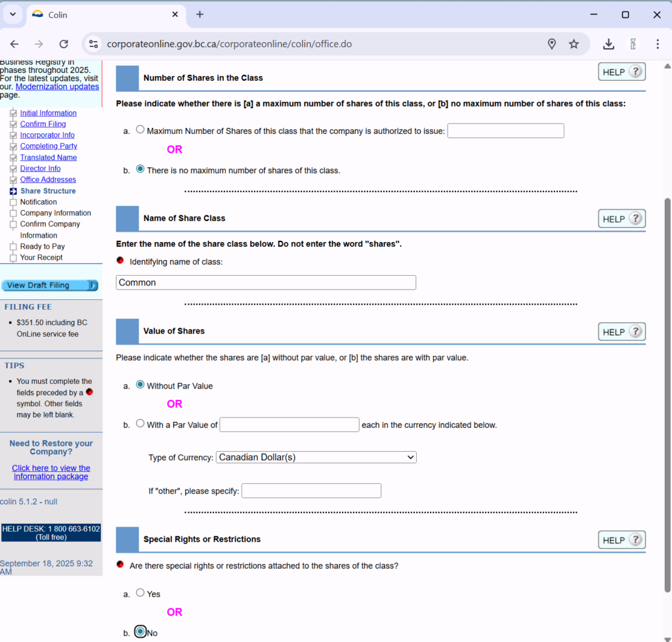Viewport: 672px width, 642px height.
Task: Go to Office Addresses step in sidebar
Action: (x=48, y=180)
